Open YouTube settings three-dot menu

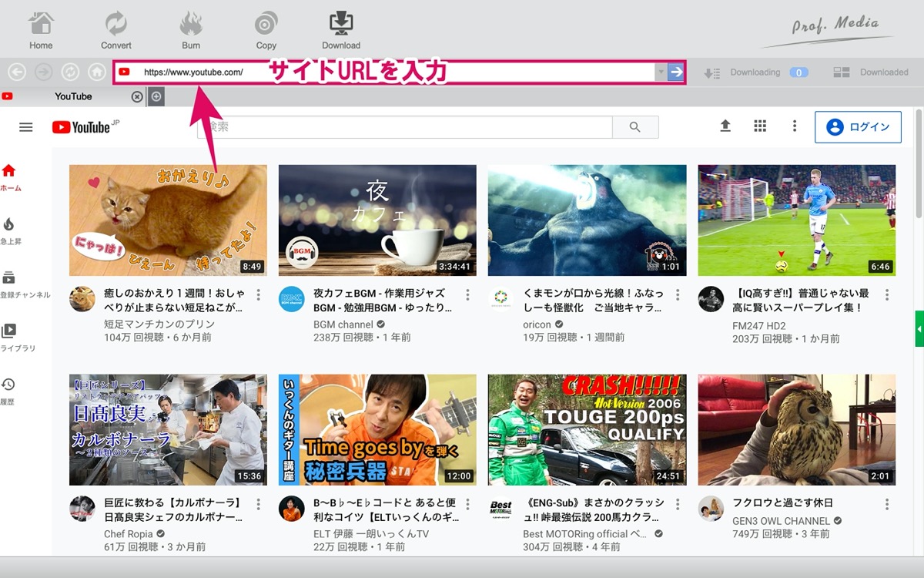pos(795,126)
